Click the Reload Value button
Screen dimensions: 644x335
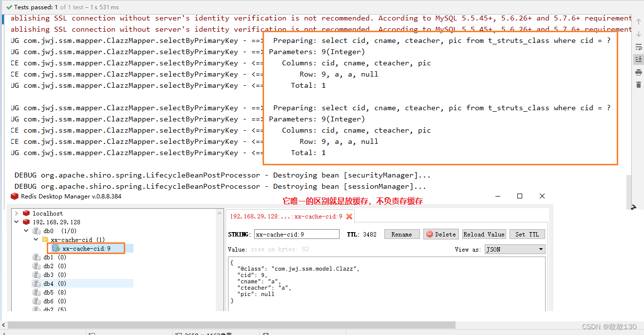pos(484,235)
